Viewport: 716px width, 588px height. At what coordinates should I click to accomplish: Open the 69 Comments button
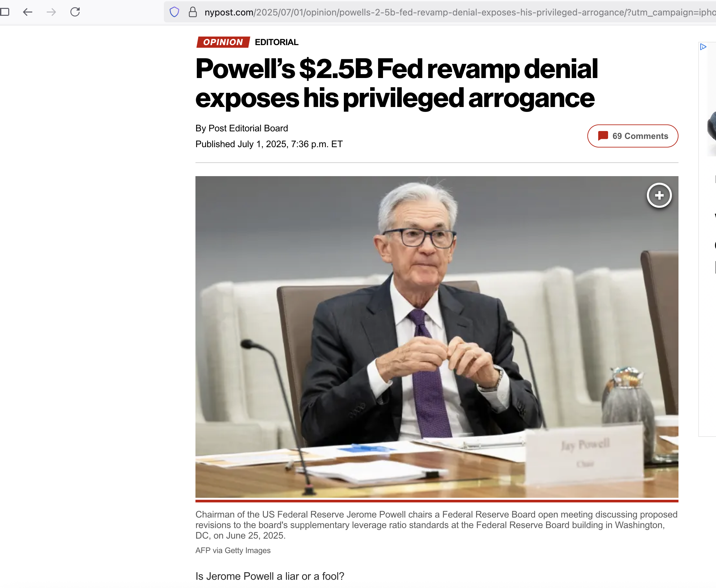pos(632,136)
